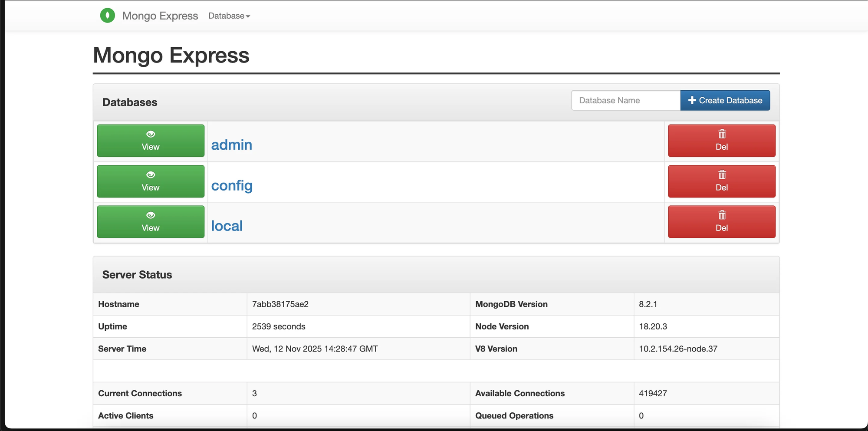
Task: Open the admin database link
Action: coord(231,145)
